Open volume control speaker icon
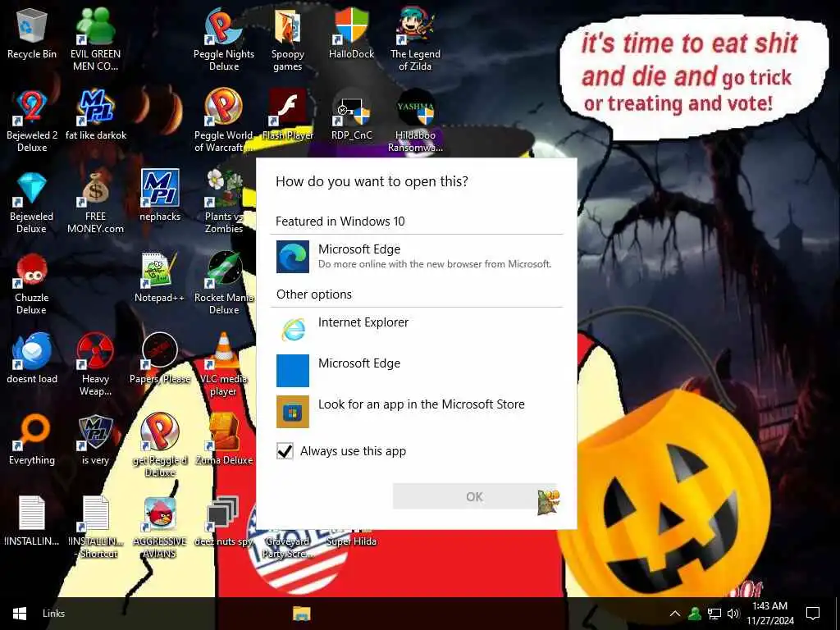The height and width of the screenshot is (630, 840). 733,614
